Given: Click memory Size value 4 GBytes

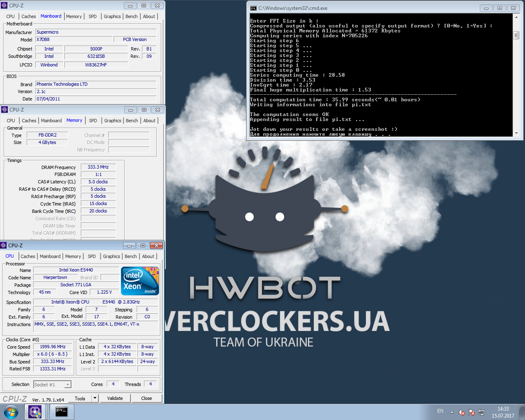Looking at the screenshot, I should (x=48, y=142).
